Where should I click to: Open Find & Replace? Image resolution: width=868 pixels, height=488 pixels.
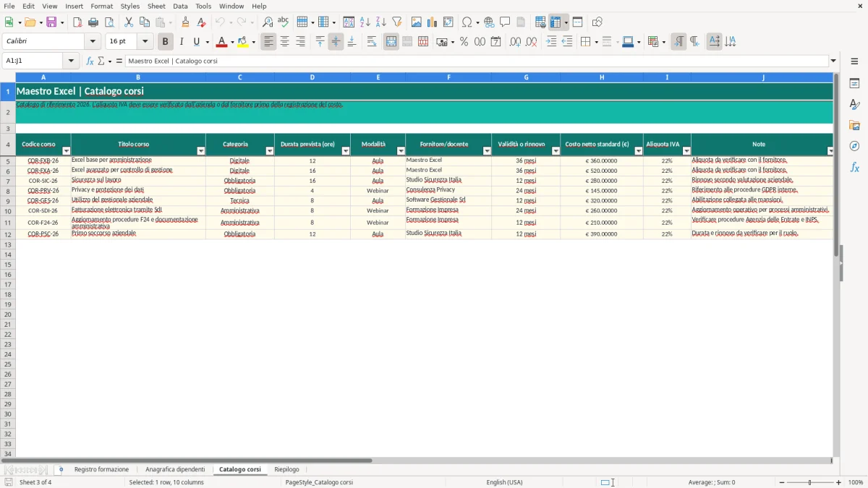click(268, 22)
